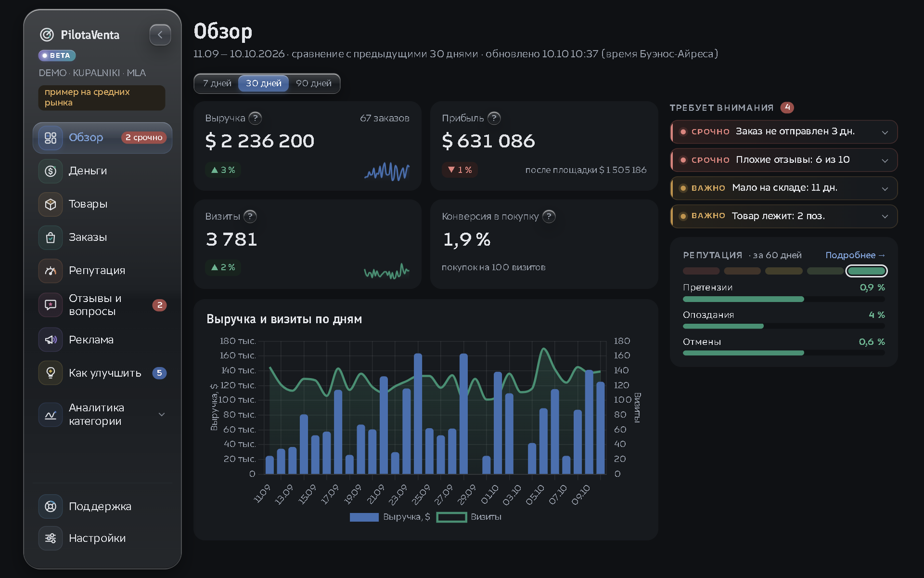Click the Визиты sparkline chart

387,272
